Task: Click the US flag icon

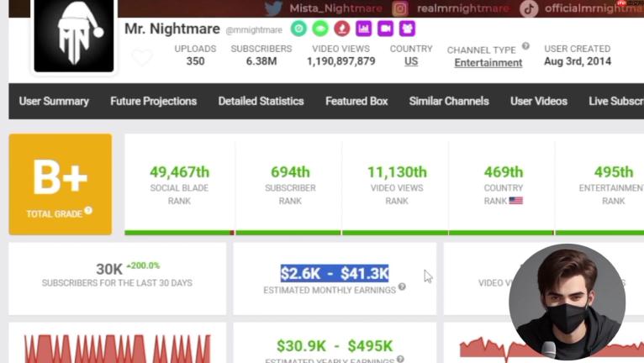Action: click(516, 201)
